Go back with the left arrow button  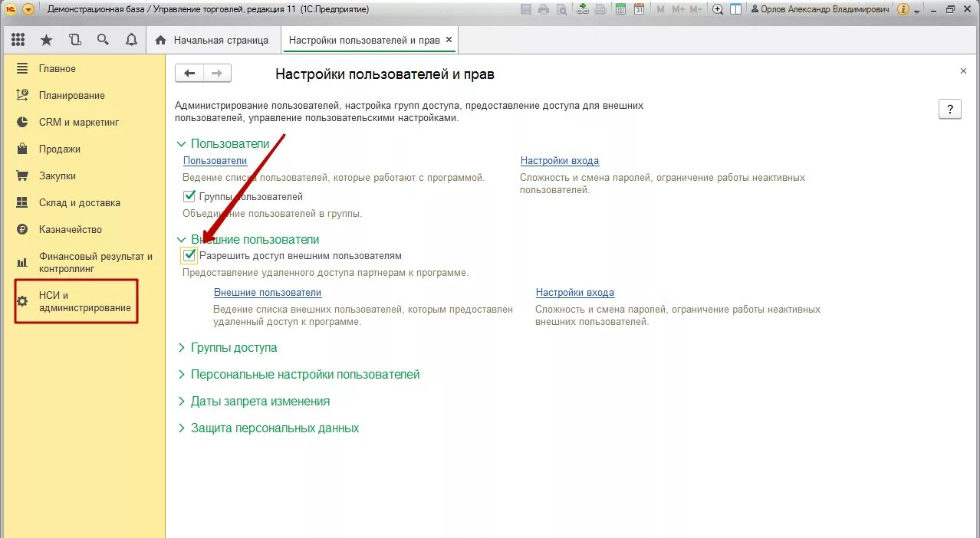click(189, 74)
